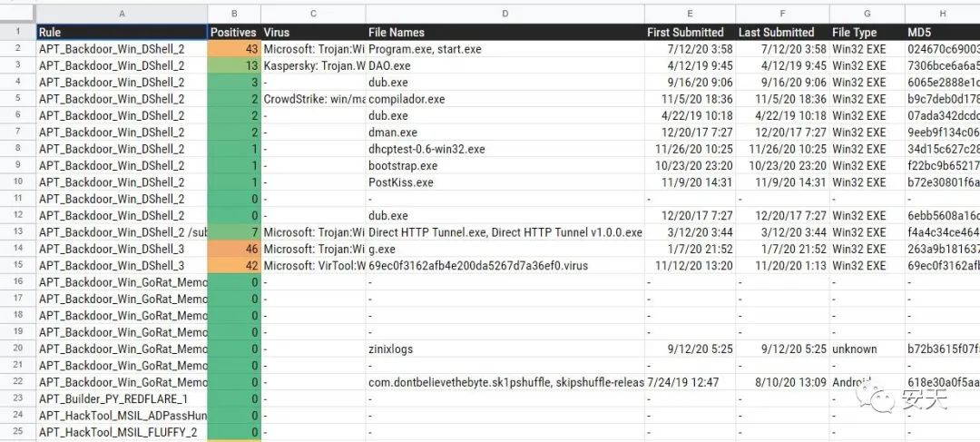
Task: Select the zinixlogs file name cell
Action: pos(505,349)
